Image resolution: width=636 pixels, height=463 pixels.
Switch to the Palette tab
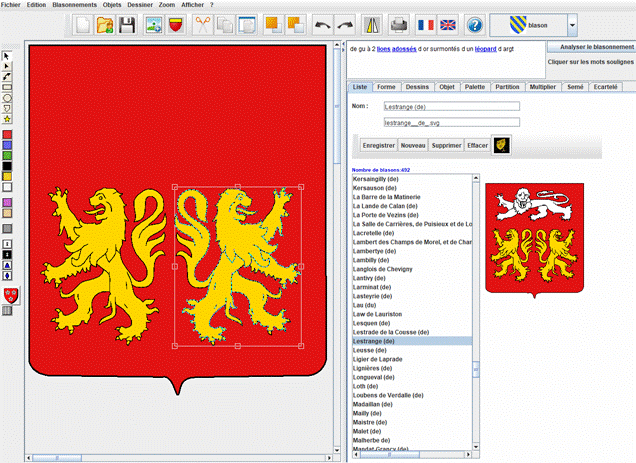[475, 87]
